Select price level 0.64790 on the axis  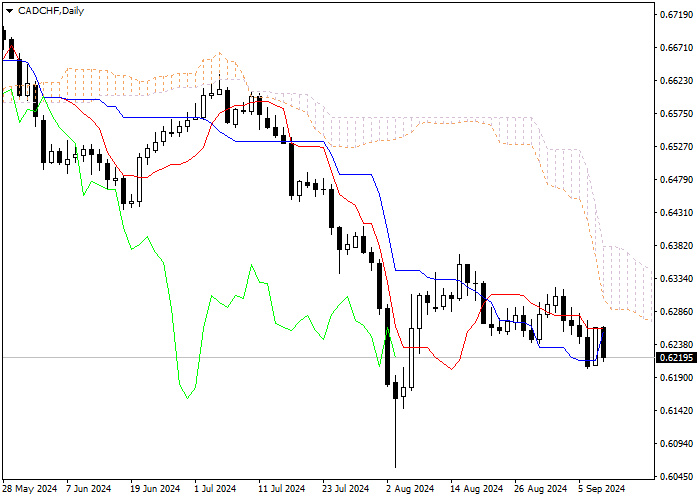click(x=676, y=180)
